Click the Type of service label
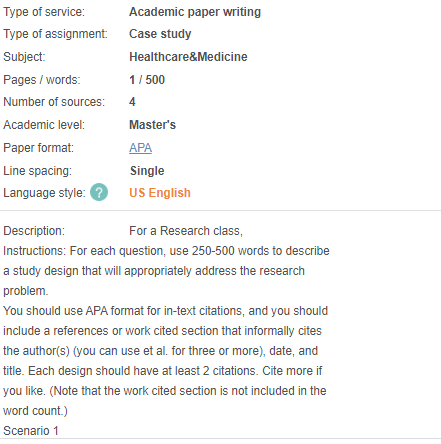The image size is (441, 444). tap(44, 12)
